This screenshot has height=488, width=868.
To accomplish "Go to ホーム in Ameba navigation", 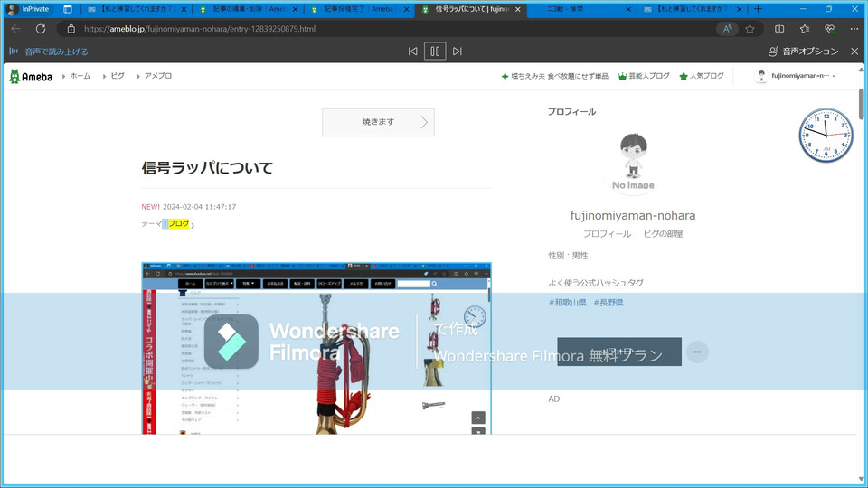I will (x=80, y=76).
